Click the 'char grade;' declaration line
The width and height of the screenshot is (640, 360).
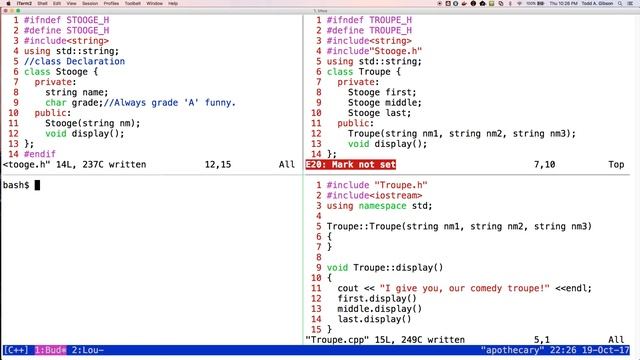[140, 102]
